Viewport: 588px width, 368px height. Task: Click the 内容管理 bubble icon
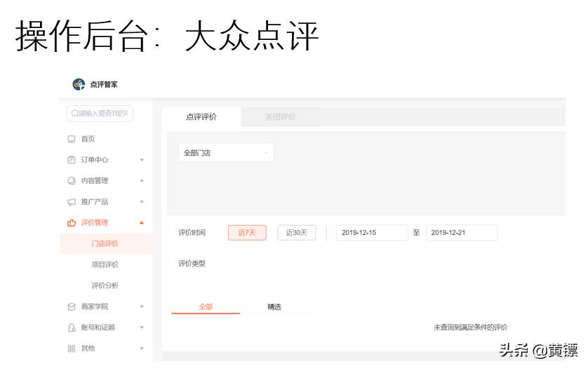pyautogui.click(x=72, y=181)
